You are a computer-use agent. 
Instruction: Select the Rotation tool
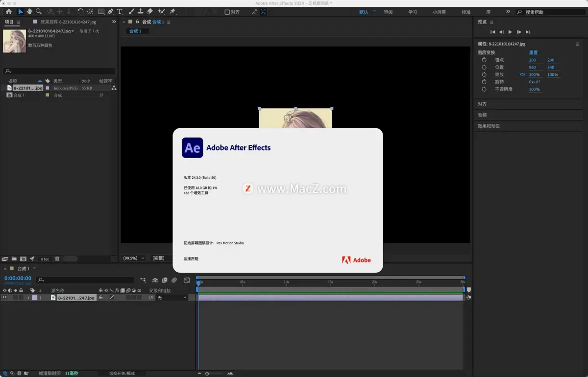tap(80, 11)
